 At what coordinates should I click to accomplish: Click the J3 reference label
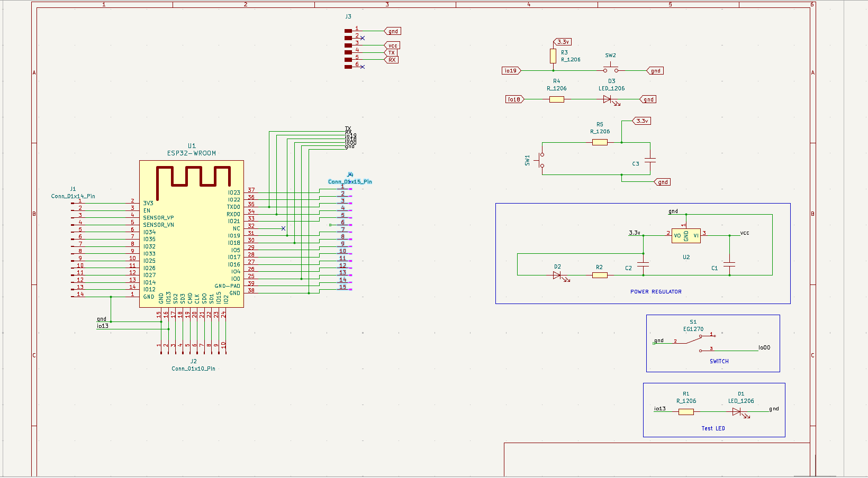(x=348, y=16)
